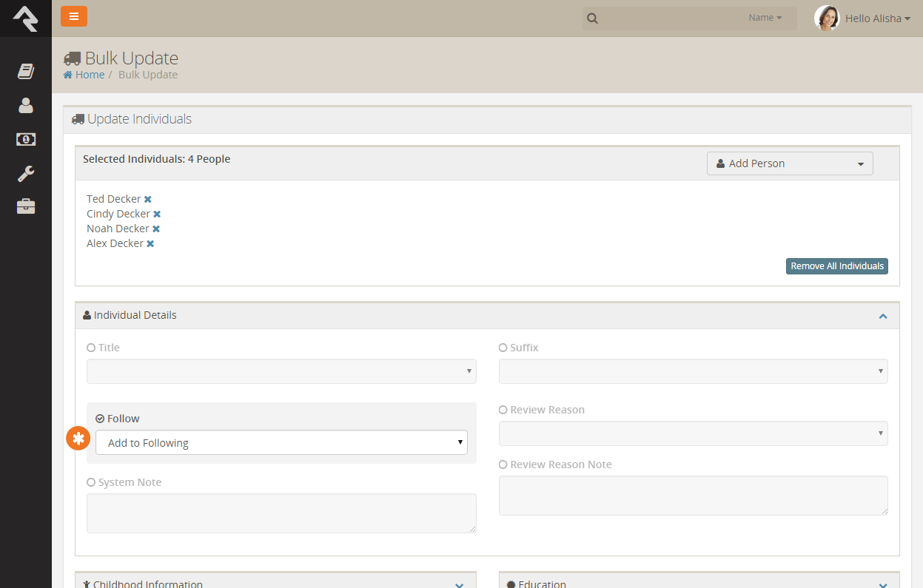Image resolution: width=923 pixels, height=588 pixels.
Task: Disable the Follow field toggle
Action: (100, 419)
